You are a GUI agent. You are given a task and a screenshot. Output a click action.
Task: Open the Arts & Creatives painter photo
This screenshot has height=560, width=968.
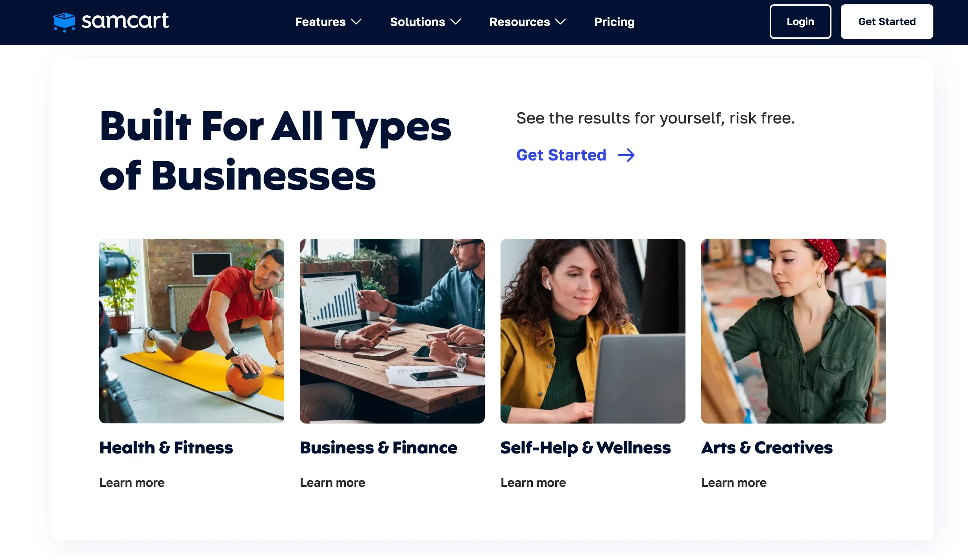(x=794, y=331)
